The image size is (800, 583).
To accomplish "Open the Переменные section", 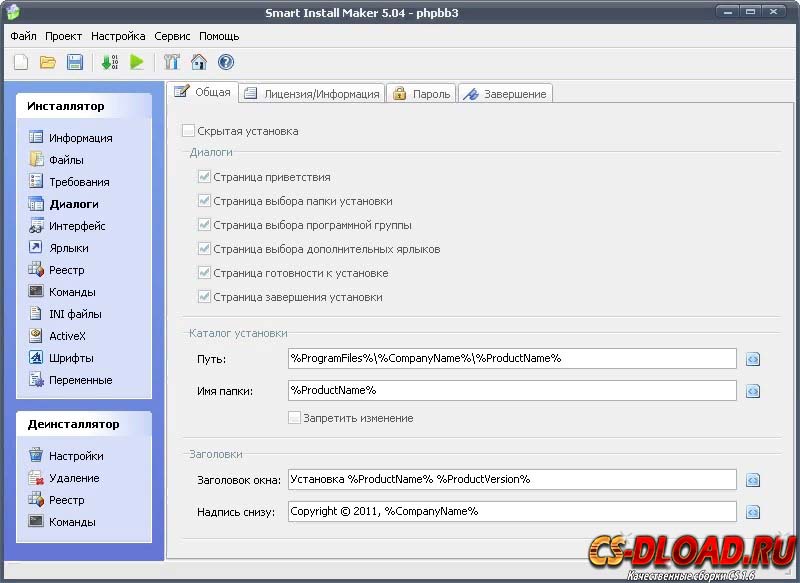I will point(71,380).
